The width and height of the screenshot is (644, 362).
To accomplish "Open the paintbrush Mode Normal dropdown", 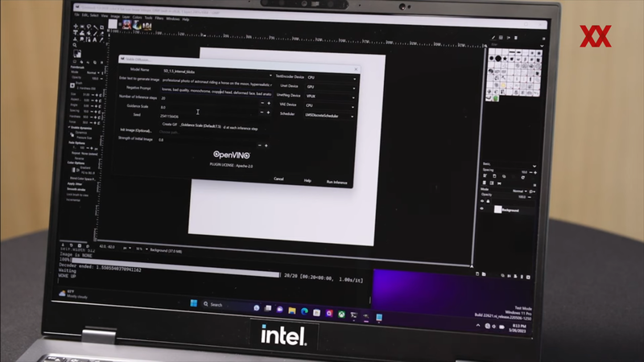I will coord(93,72).
